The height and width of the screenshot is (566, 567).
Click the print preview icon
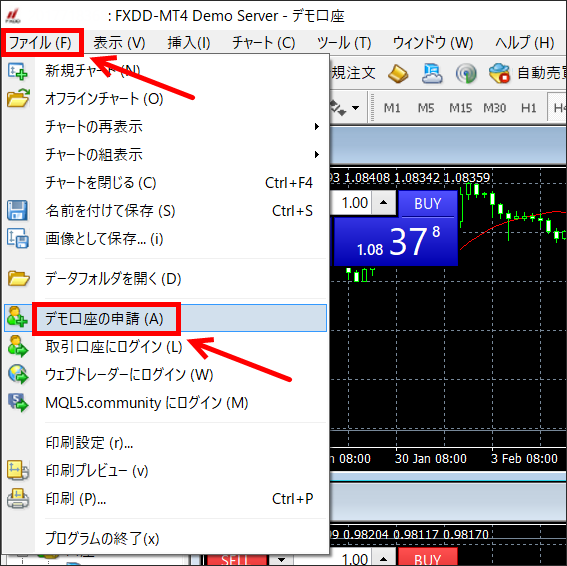(18, 470)
